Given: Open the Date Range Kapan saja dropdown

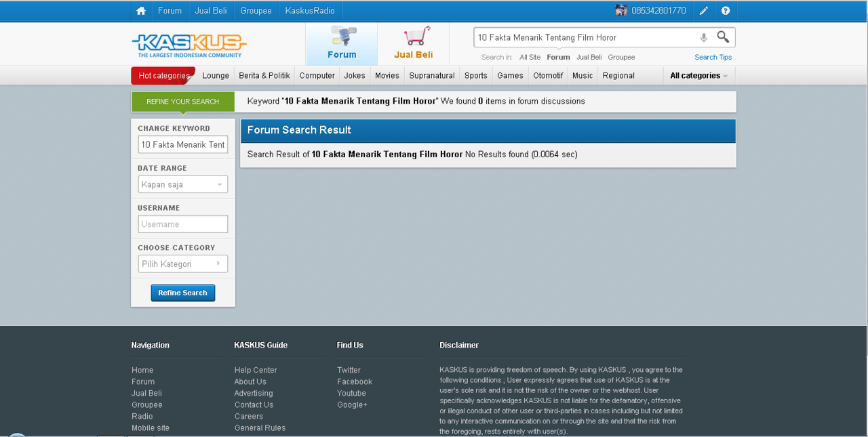Looking at the screenshot, I should tap(183, 184).
